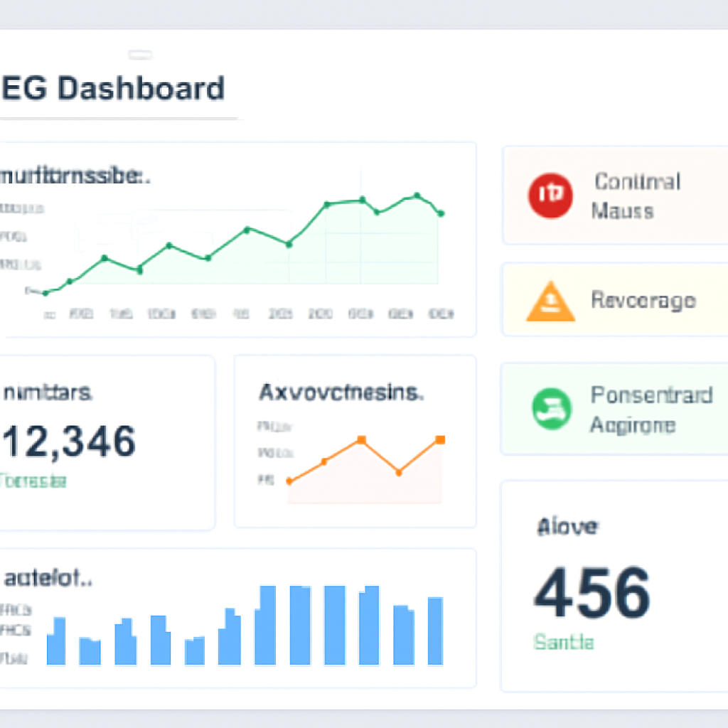Click the EG Dashboard title heading
This screenshot has width=728, height=728.
(x=114, y=88)
